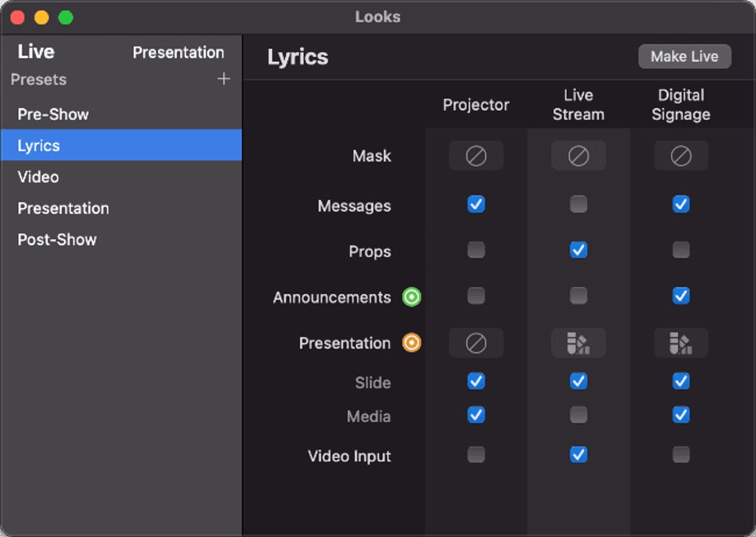756x537 pixels.
Task: Disable Props for Live Stream
Action: coord(578,250)
